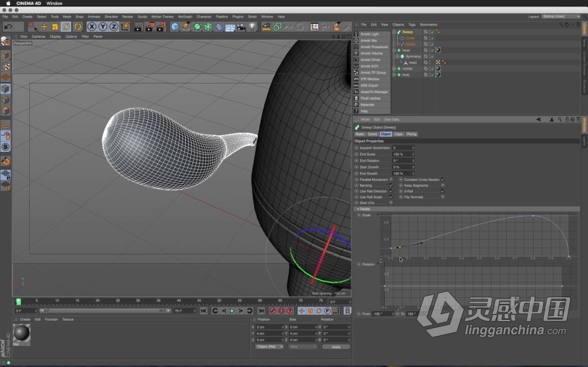Open the spline pen tool icon
Image resolution: width=588 pixels, height=367 pixels.
pos(186,27)
